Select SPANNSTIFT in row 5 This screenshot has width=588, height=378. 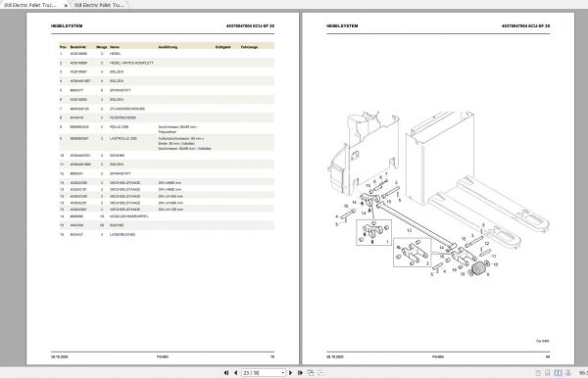click(x=120, y=90)
